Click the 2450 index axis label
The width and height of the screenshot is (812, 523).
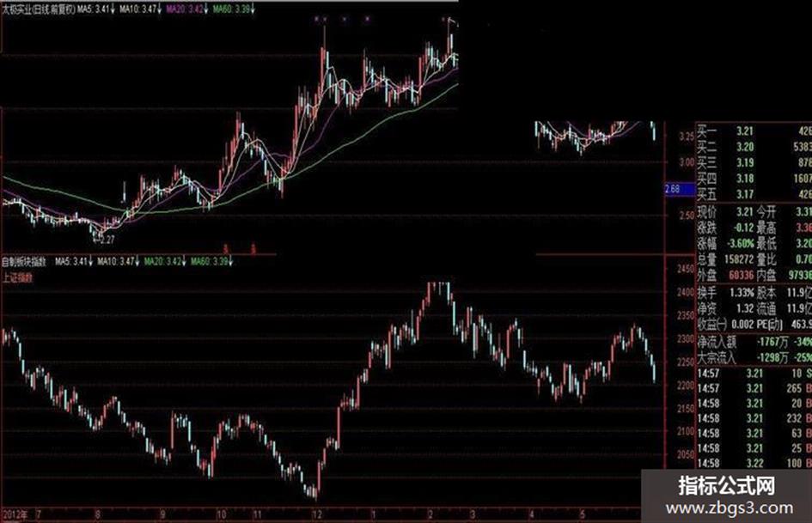point(686,270)
